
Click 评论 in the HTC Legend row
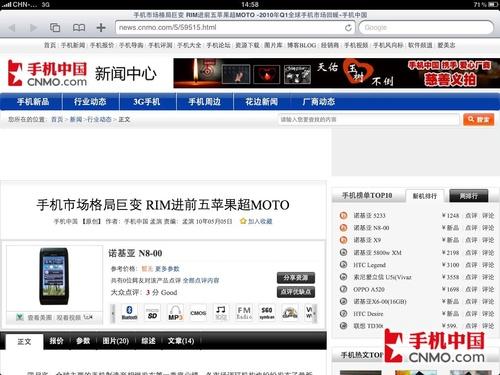488,265
